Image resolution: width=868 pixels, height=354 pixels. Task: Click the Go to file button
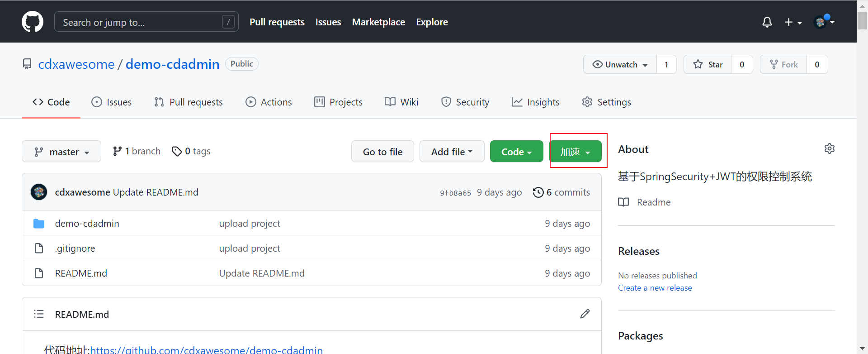[x=382, y=152]
